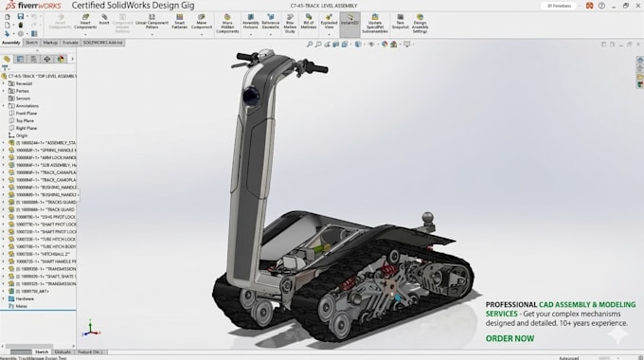644x360 pixels.
Task: Open the Insert Components dropdown arrow
Action: [85, 34]
